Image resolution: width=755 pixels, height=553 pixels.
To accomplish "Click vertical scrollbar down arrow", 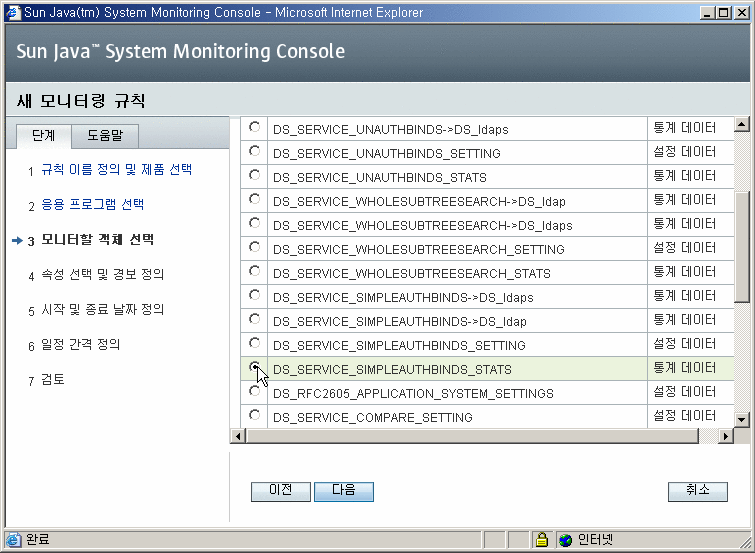I will point(742,420).
